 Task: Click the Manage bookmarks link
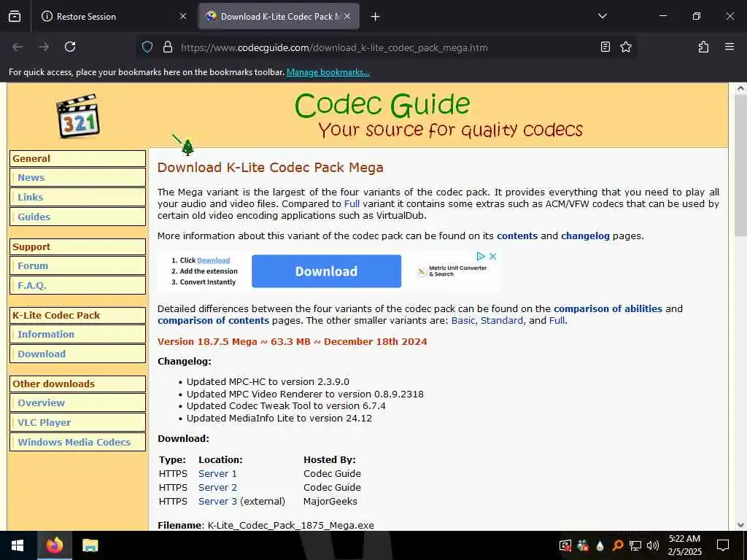point(328,72)
